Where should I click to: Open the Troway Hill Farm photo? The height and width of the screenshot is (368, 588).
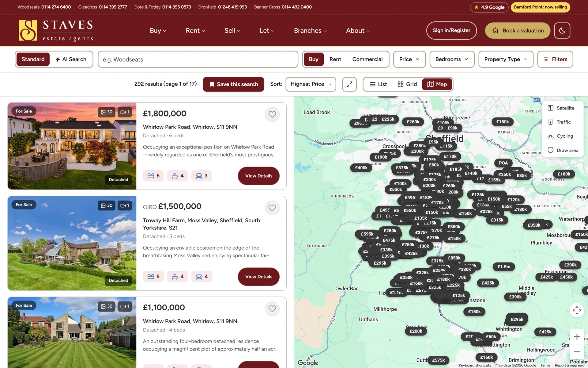[x=72, y=243]
